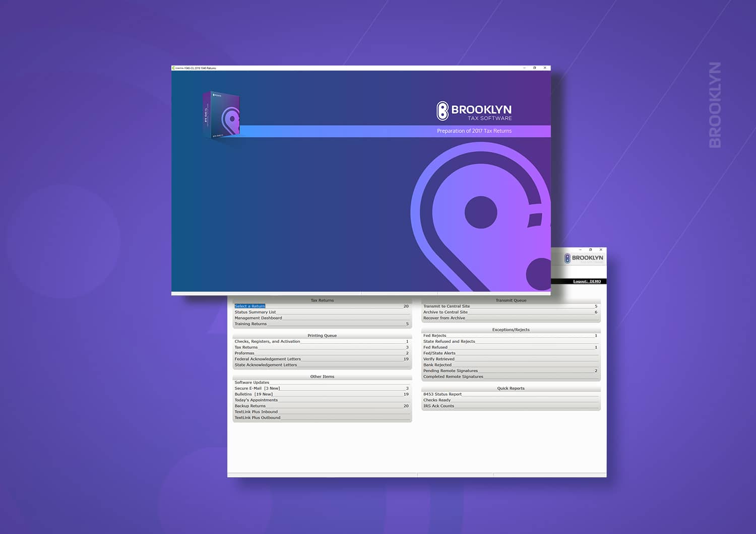Image resolution: width=756 pixels, height=534 pixels.
Task: Close the splash screen window
Action: pyautogui.click(x=545, y=68)
